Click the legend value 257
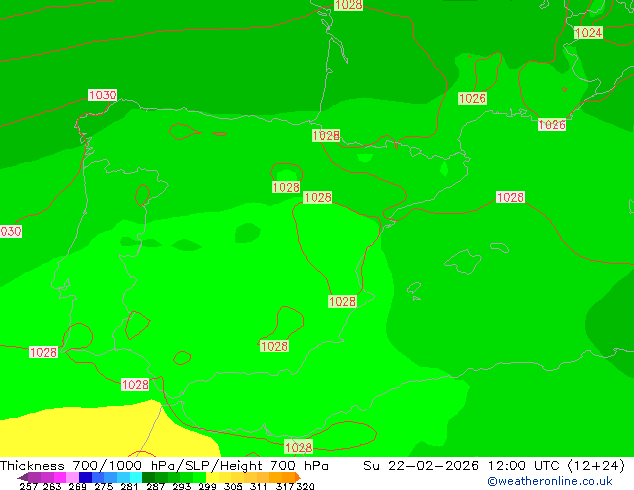This screenshot has width=634, height=490. pos(29,486)
